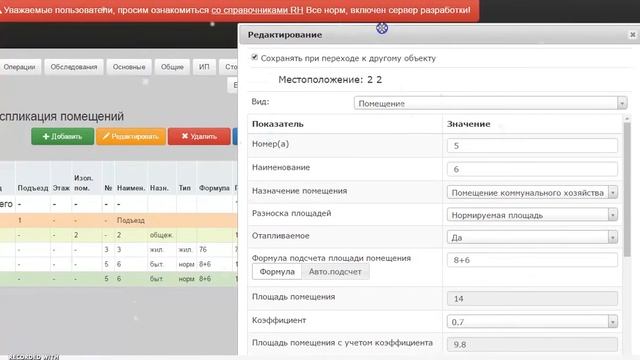640x360 pixels.
Task: Toggle 'Сохранять при переходе к другому объекту' checkbox
Action: click(255, 58)
